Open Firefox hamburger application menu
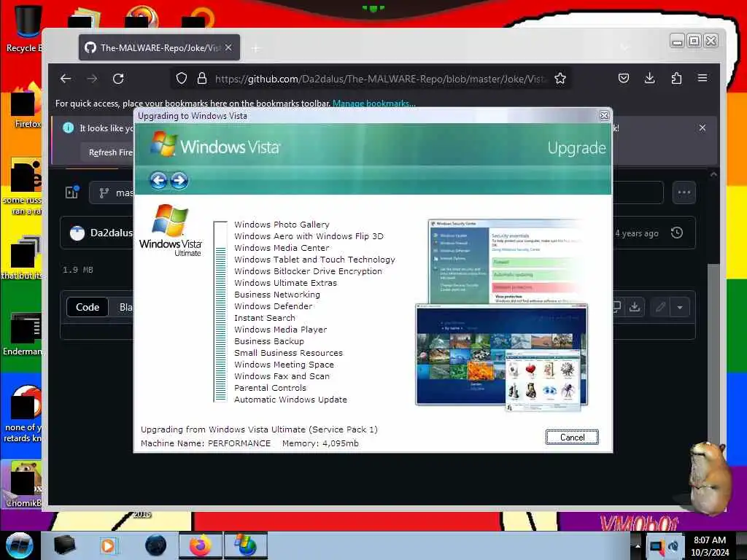 pyautogui.click(x=703, y=78)
